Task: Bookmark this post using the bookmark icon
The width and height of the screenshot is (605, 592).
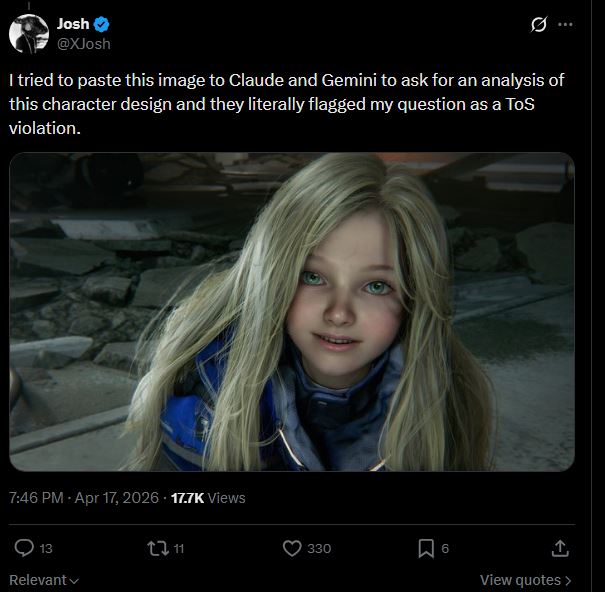Action: (x=426, y=548)
